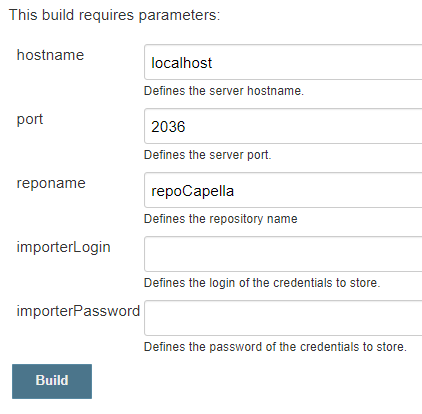Viewport: 422px width, 414px height.
Task: Click the importerLogin parameter label
Action: pos(63,247)
